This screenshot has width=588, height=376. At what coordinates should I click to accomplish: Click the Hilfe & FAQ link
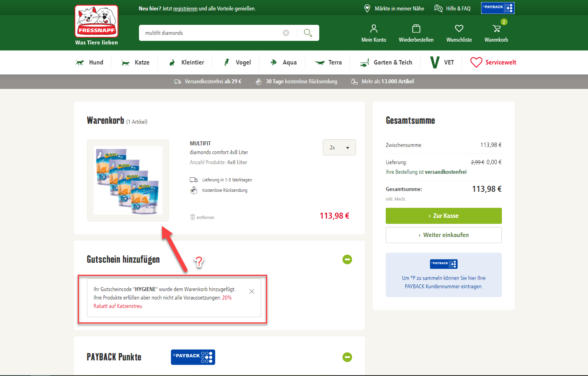click(x=458, y=8)
